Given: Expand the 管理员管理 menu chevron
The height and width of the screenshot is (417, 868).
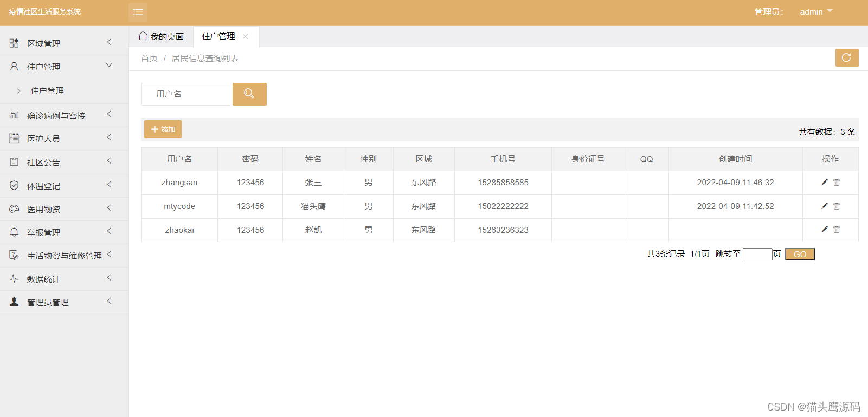Looking at the screenshot, I should click(109, 301).
